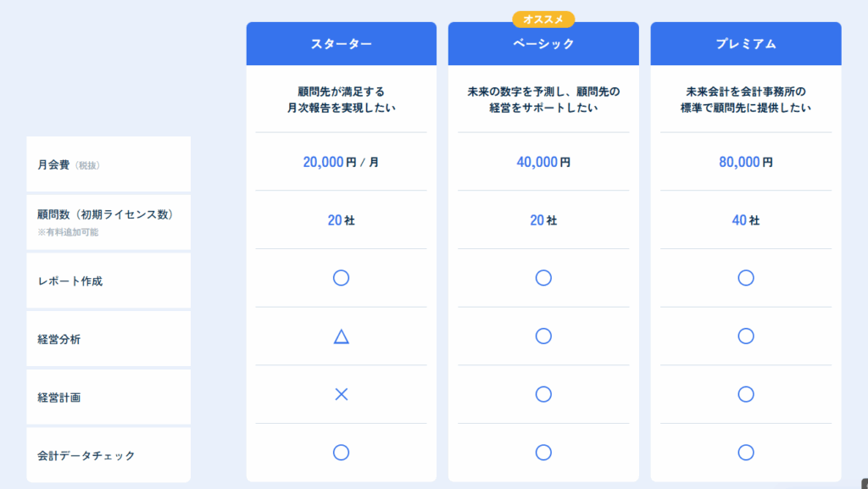Click the orange オススメ badge
This screenshot has height=489, width=868.
[x=543, y=19]
